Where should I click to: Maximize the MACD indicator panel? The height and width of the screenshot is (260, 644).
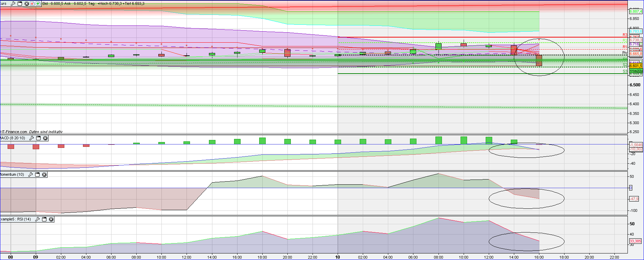pos(39,138)
